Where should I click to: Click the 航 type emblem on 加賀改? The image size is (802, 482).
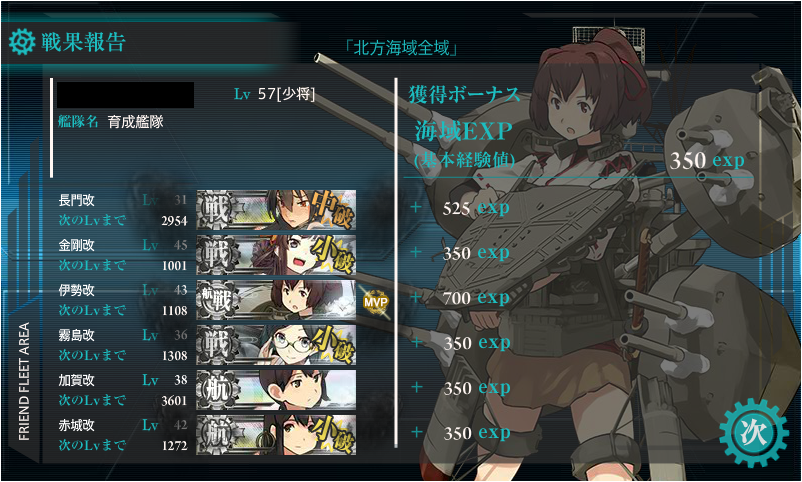(218, 390)
